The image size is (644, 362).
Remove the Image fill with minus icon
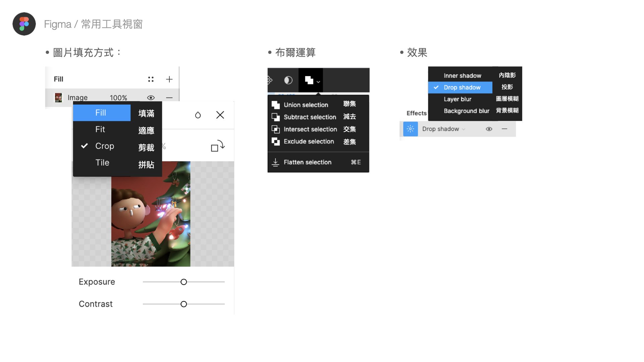tap(169, 98)
